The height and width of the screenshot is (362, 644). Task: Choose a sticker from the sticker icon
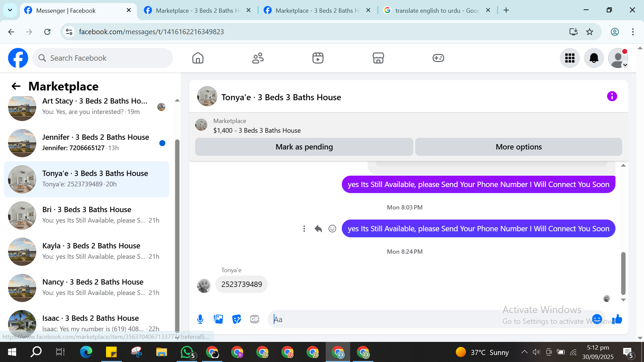236,319
